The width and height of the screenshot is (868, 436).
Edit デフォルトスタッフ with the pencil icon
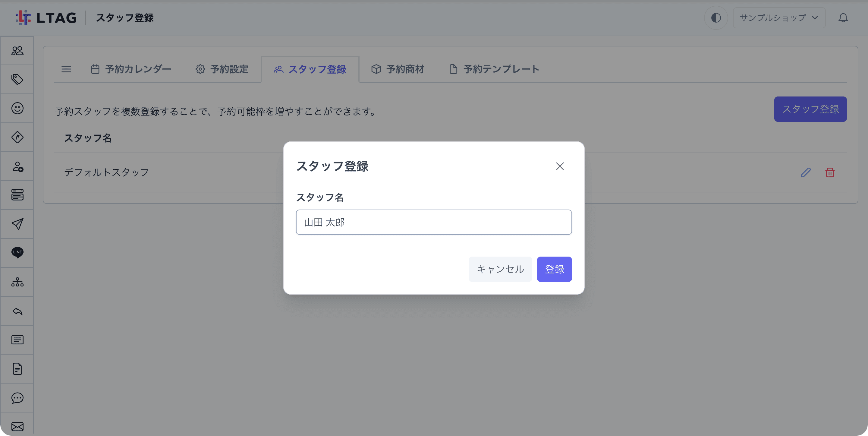(x=806, y=173)
